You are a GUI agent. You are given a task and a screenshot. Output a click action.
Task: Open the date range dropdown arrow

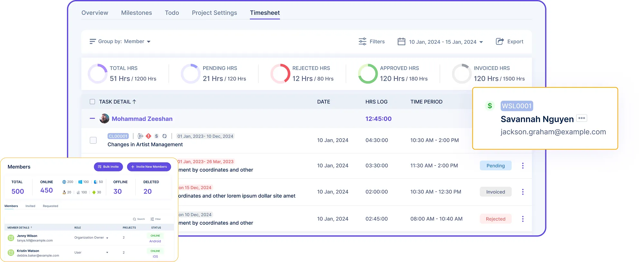coord(481,42)
